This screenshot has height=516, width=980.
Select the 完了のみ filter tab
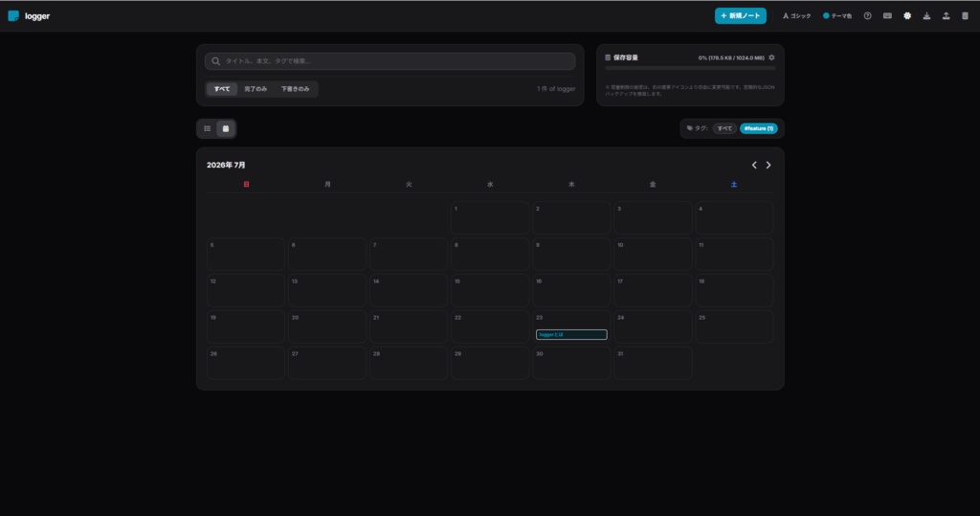point(256,89)
